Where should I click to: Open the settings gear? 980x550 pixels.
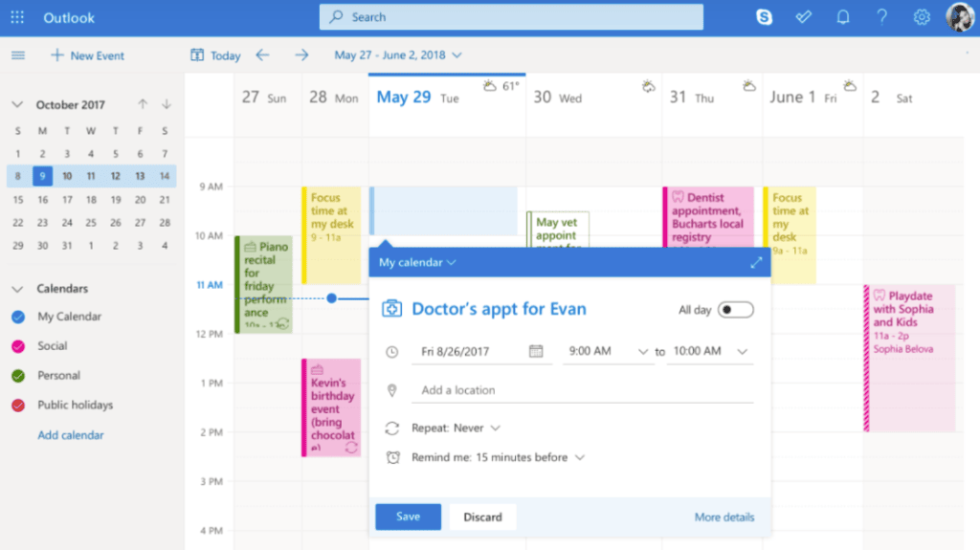coord(922,17)
